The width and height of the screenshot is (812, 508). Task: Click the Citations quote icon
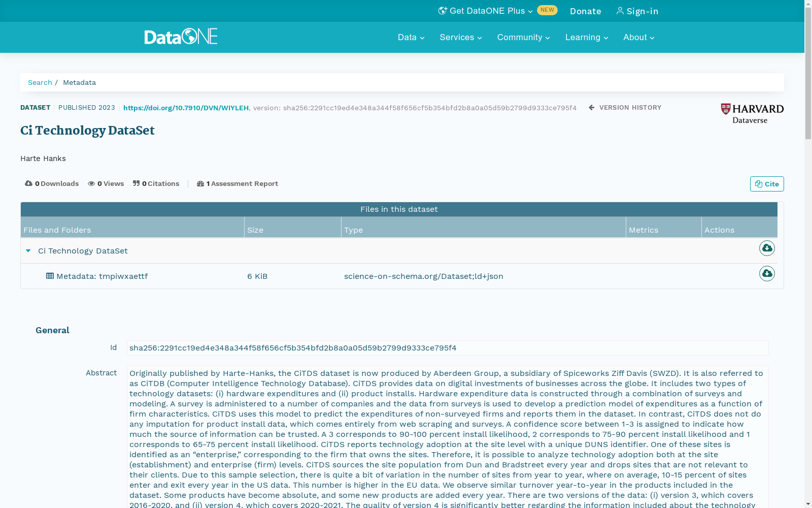[x=136, y=183]
